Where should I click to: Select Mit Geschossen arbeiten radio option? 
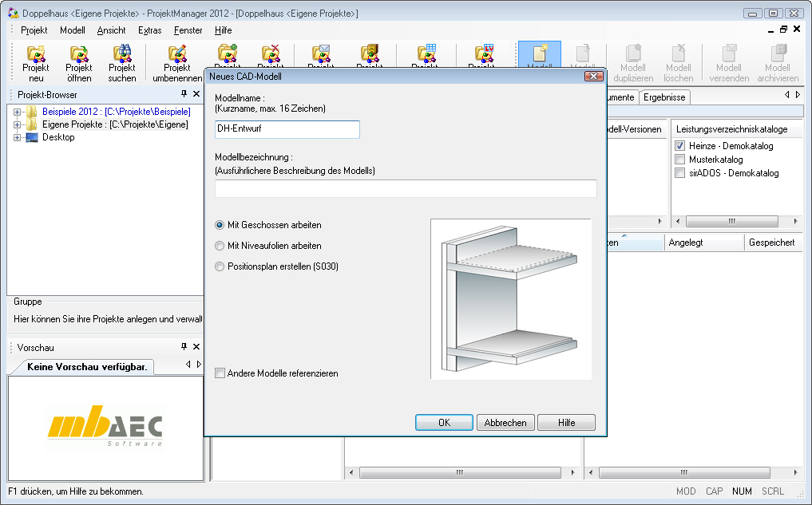(x=220, y=225)
